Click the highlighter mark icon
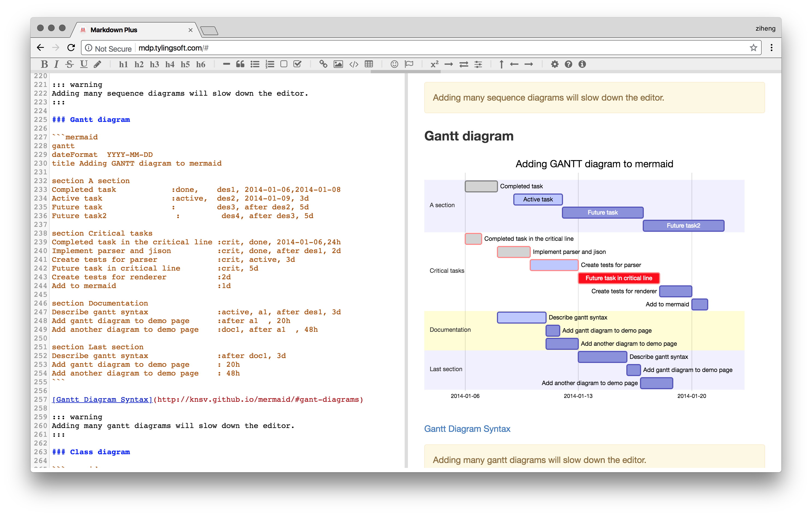Viewport: 812px width, 516px height. [x=97, y=64]
